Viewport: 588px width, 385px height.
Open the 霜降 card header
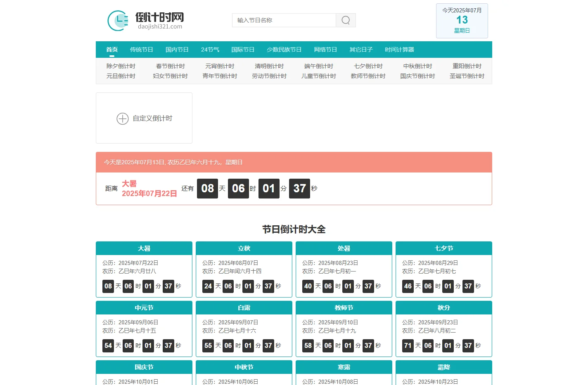click(x=444, y=367)
